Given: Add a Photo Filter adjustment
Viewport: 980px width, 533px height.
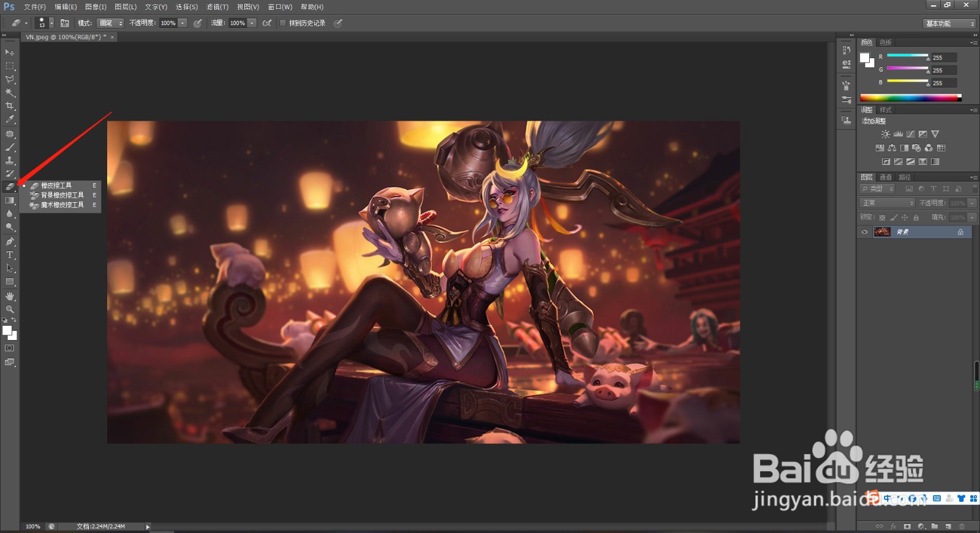Looking at the screenshot, I should click(x=916, y=148).
